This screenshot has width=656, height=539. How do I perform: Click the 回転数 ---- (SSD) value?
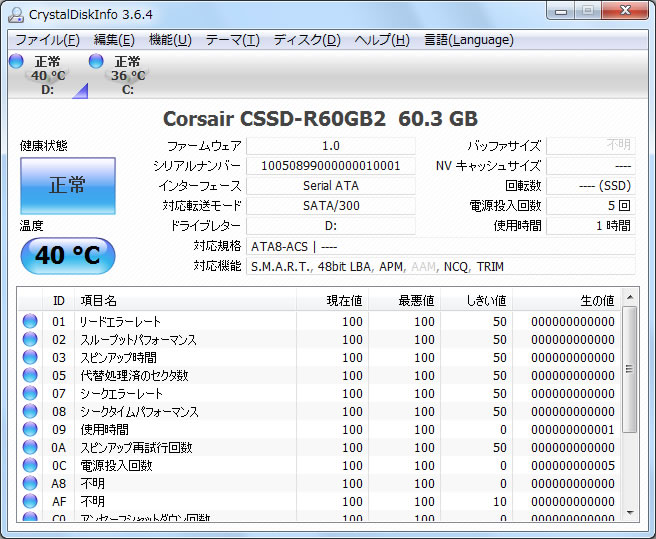coord(591,186)
